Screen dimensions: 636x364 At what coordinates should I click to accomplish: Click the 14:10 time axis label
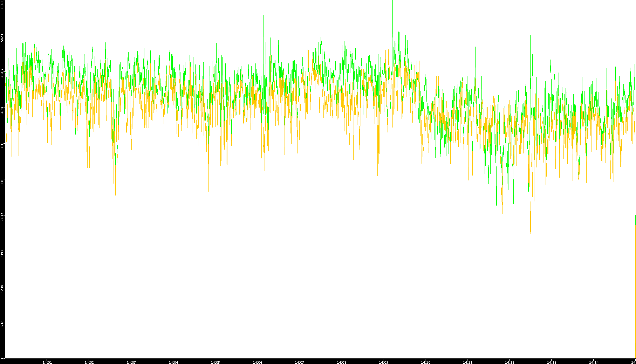pyautogui.click(x=425, y=362)
